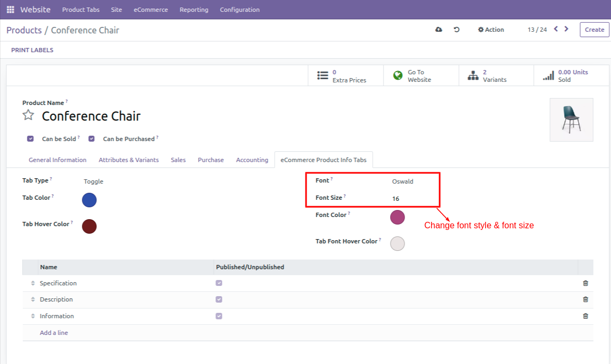The width and height of the screenshot is (611, 364).
Task: Click Go To Website globe button
Action: point(421,75)
